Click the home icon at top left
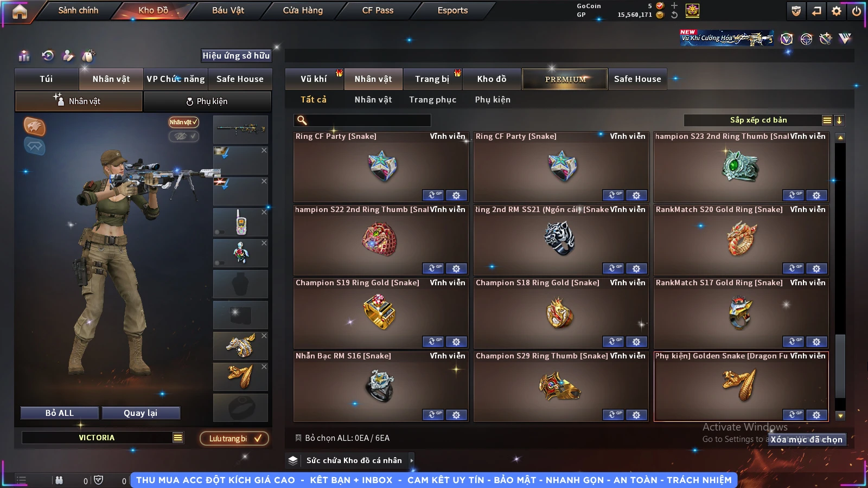The image size is (868, 488). click(20, 11)
